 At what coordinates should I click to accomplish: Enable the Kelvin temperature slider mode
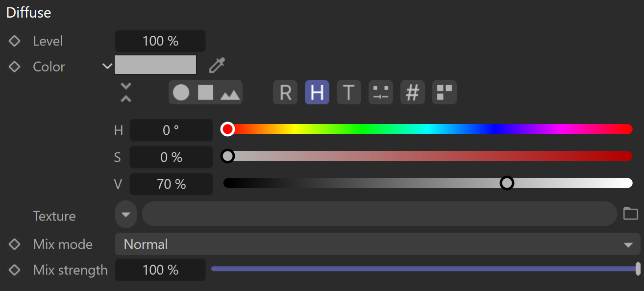(349, 92)
